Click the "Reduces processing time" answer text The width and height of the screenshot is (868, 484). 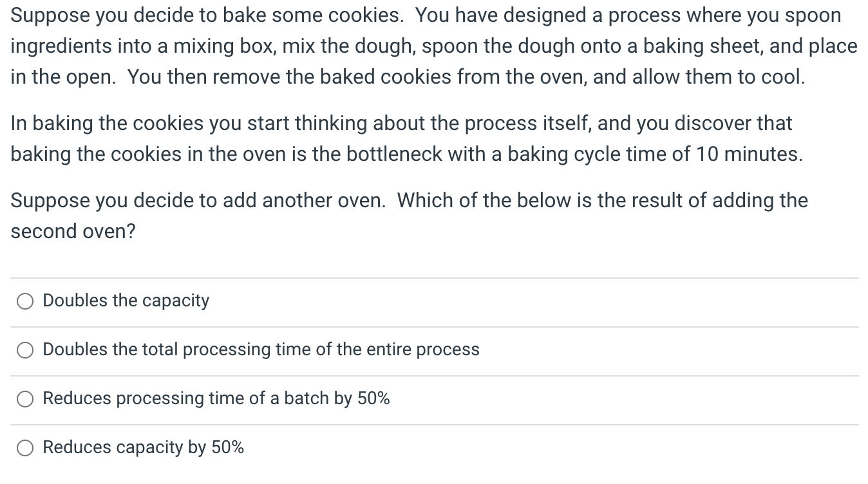[216, 399]
